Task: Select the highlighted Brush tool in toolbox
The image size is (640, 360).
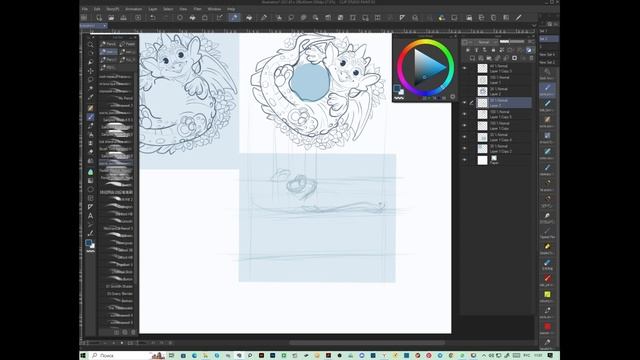Action: pos(90,117)
